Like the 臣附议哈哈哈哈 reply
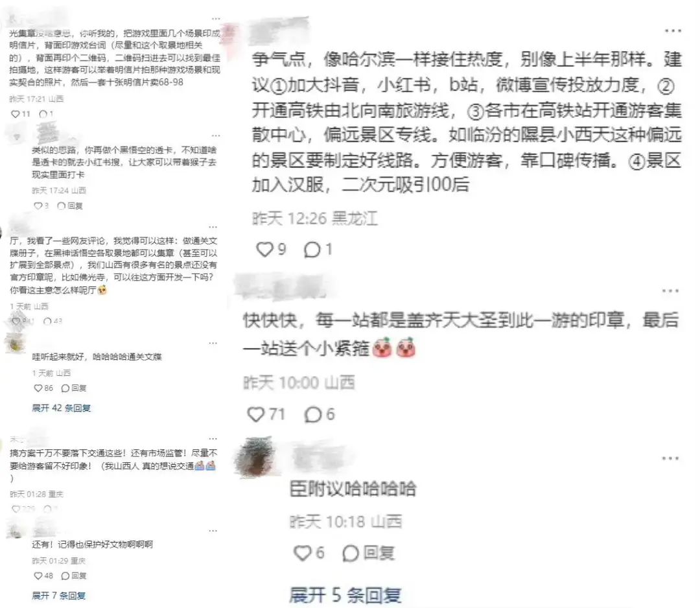The image size is (700, 608). [302, 553]
